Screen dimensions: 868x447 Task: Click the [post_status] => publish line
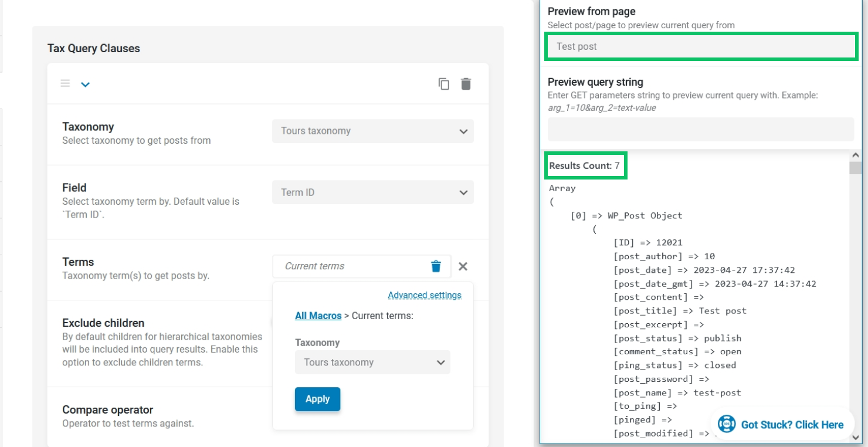(677, 338)
